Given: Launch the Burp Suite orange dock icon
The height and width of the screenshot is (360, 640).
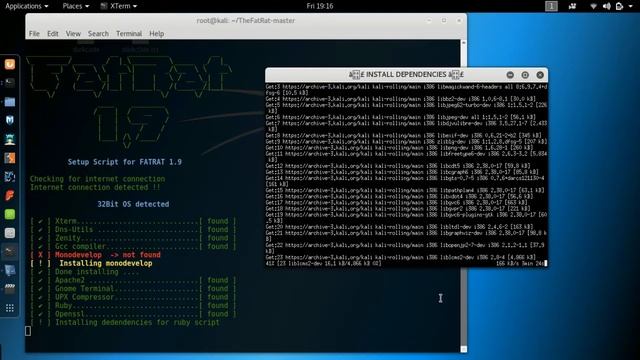Looking at the screenshot, I should (10, 158).
